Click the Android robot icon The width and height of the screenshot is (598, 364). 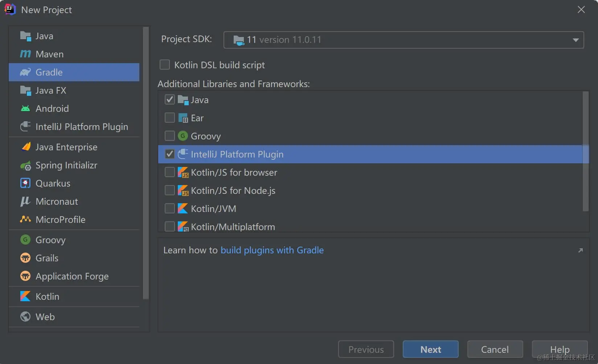pyautogui.click(x=25, y=109)
